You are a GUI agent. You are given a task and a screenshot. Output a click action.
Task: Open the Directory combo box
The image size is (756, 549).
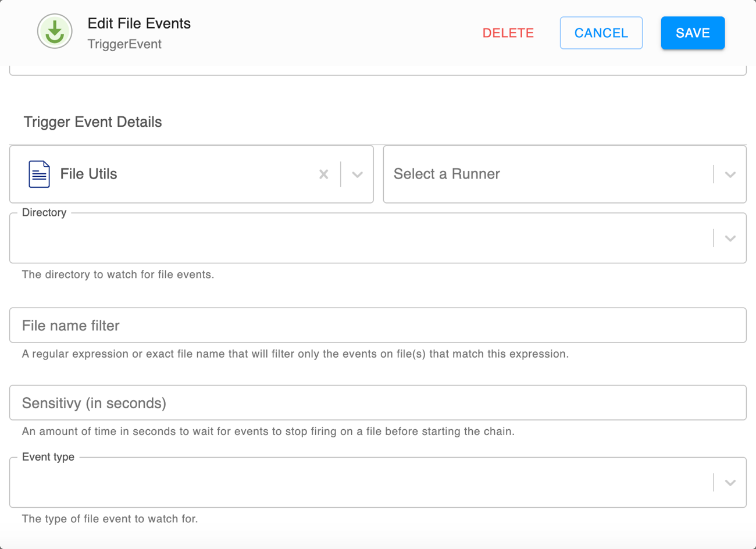[361, 238]
